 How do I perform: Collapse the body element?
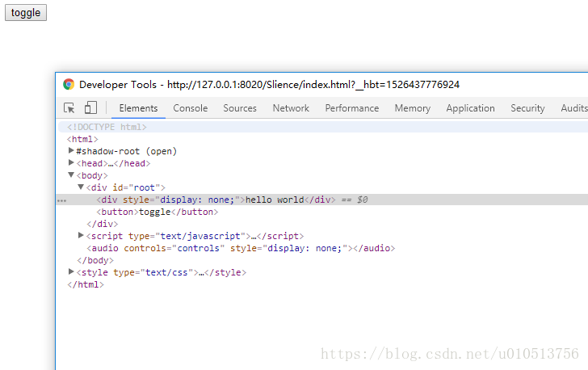click(71, 174)
